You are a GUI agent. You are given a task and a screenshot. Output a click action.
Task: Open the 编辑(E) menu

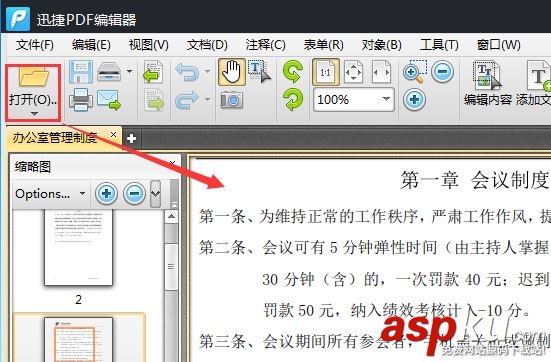coord(91,45)
